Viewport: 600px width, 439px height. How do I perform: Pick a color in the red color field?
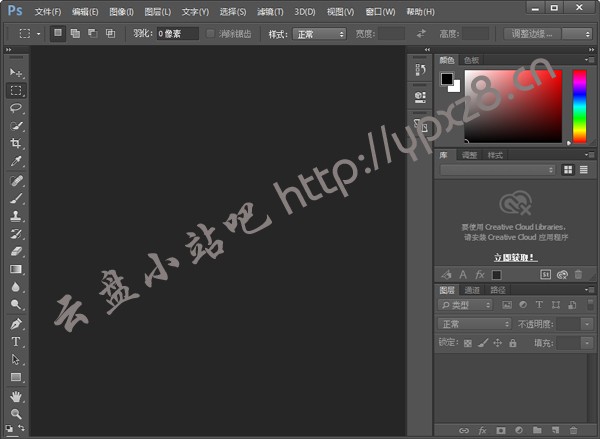click(x=513, y=106)
